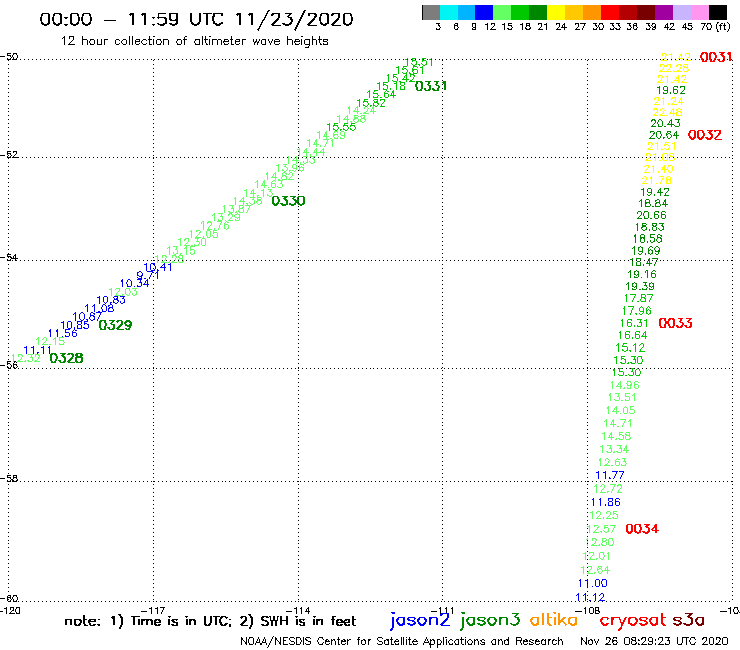Click the blue wave height value 11.00

click(593, 583)
